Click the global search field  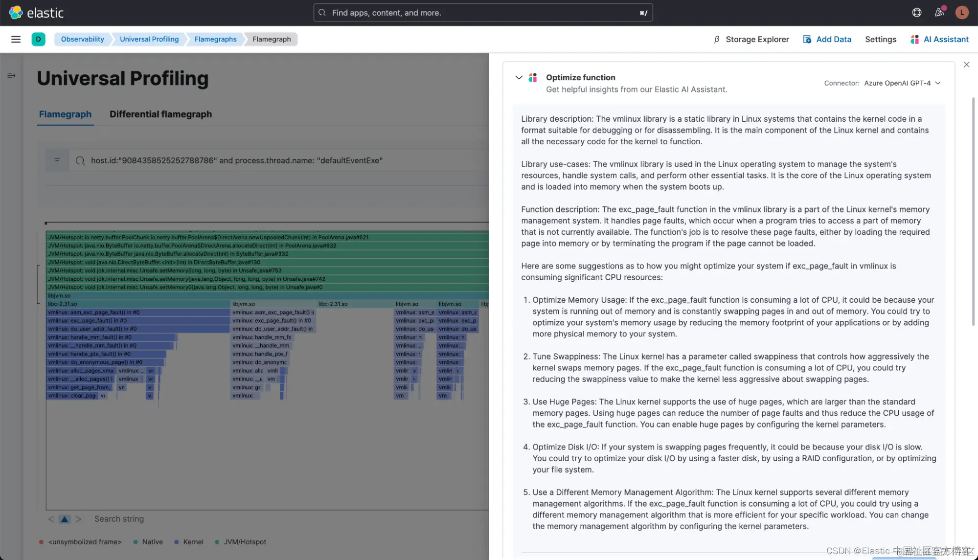tap(483, 13)
